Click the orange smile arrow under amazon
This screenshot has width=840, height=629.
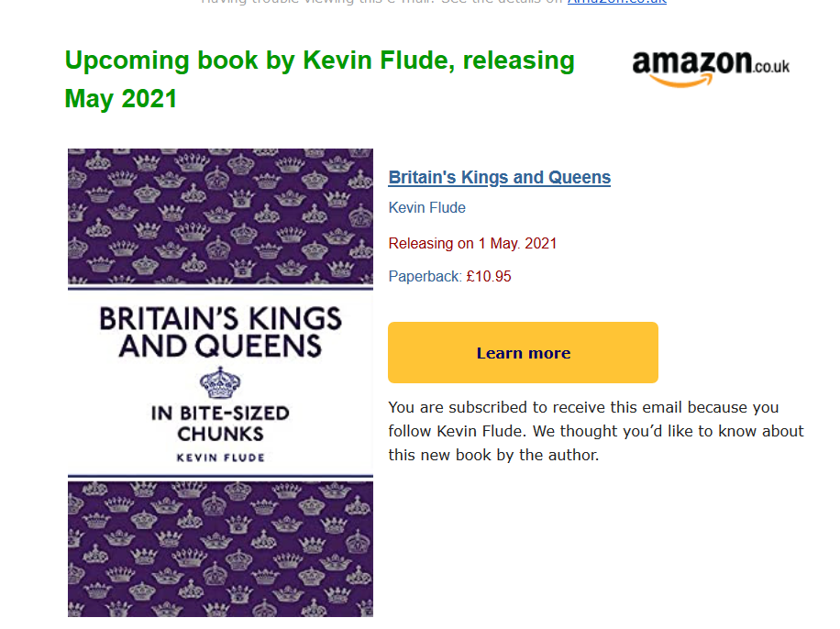(x=681, y=81)
